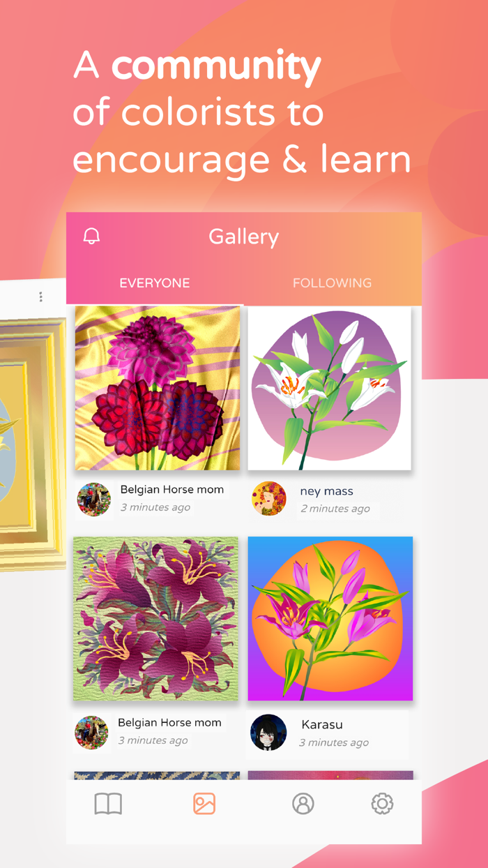Screen dimensions: 488x868
Task: View the white lilies artwork
Action: click(330, 388)
